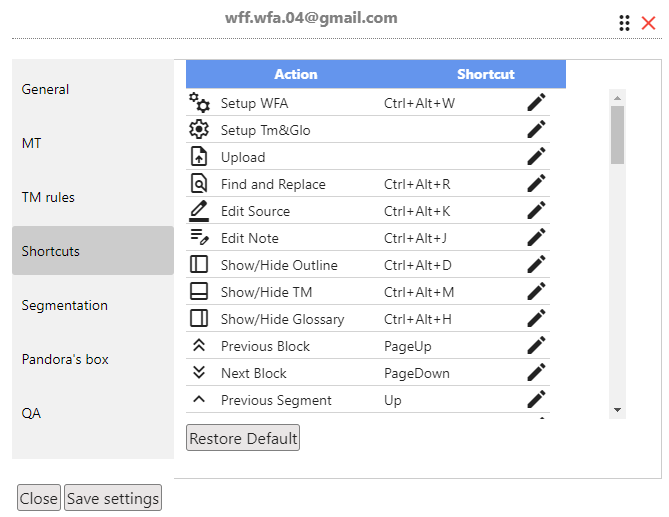Click the shortcuts list scrollbar thumb
The width and height of the screenshot is (669, 517).
tap(617, 135)
